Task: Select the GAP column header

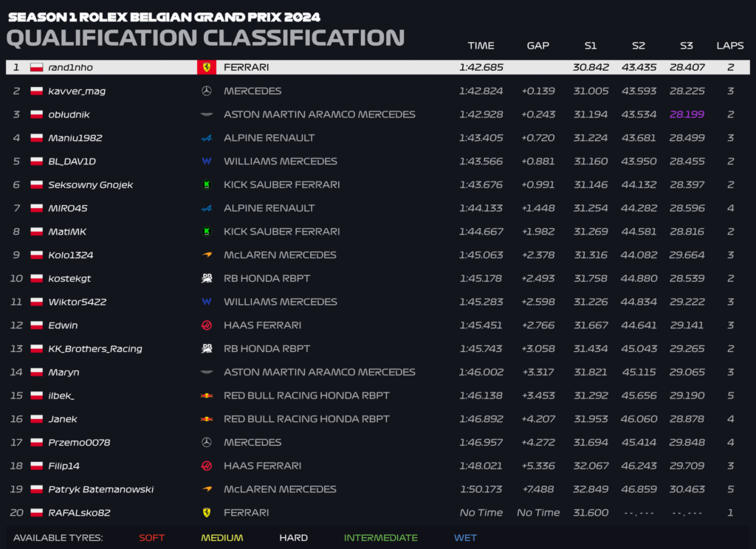Action: [x=538, y=46]
